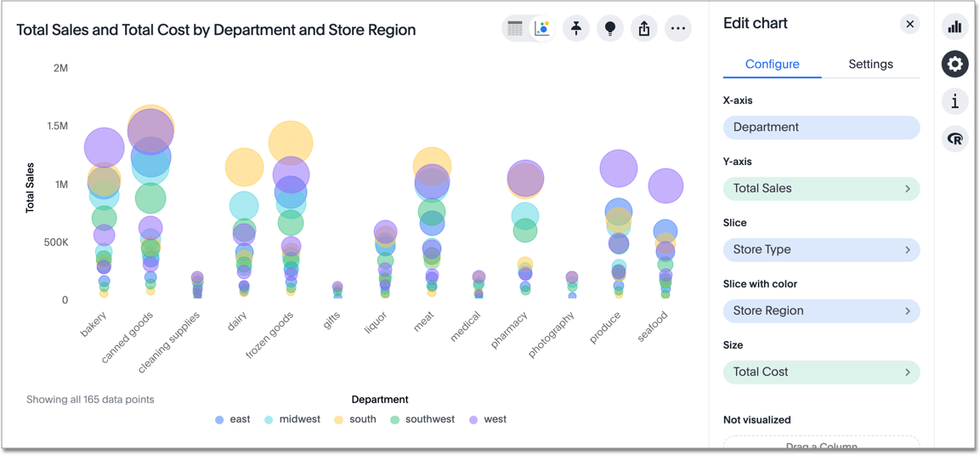The image size is (980, 455).
Task: Click the Department X-axis field chip
Action: point(820,128)
